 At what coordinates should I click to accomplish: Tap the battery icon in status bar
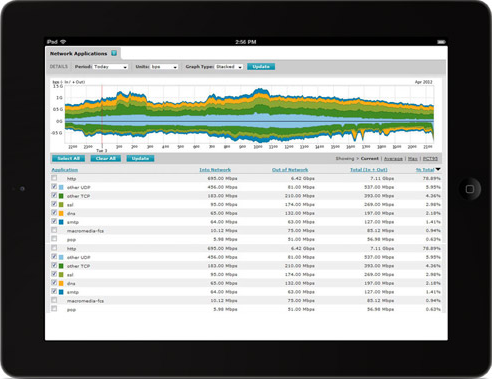[x=441, y=42]
